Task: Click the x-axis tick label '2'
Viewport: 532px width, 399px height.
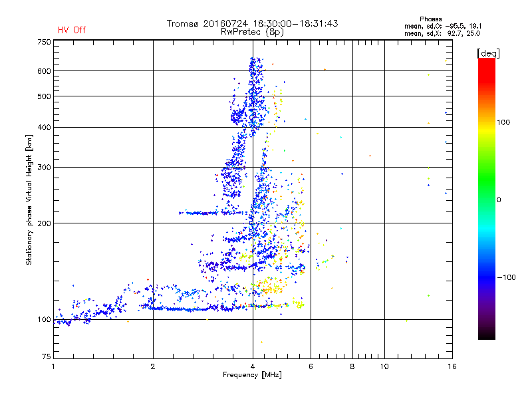Action: (153, 366)
